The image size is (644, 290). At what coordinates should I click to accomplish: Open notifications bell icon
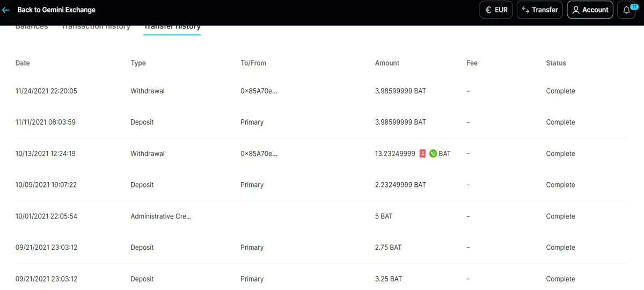626,10
